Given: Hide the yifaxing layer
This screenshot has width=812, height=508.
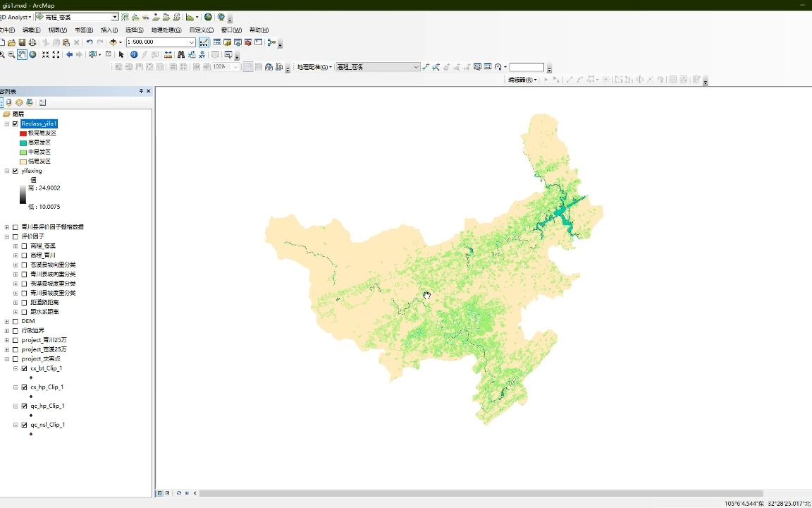Looking at the screenshot, I should (x=16, y=171).
